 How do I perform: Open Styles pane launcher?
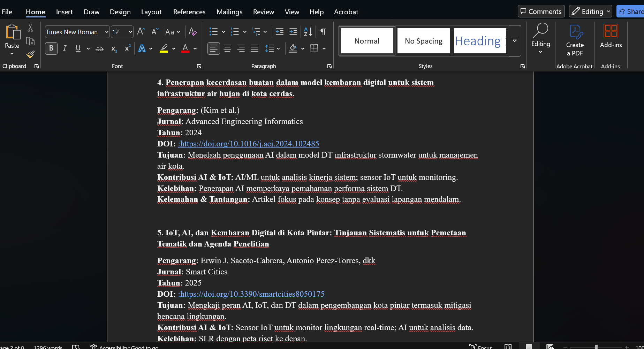(x=523, y=66)
